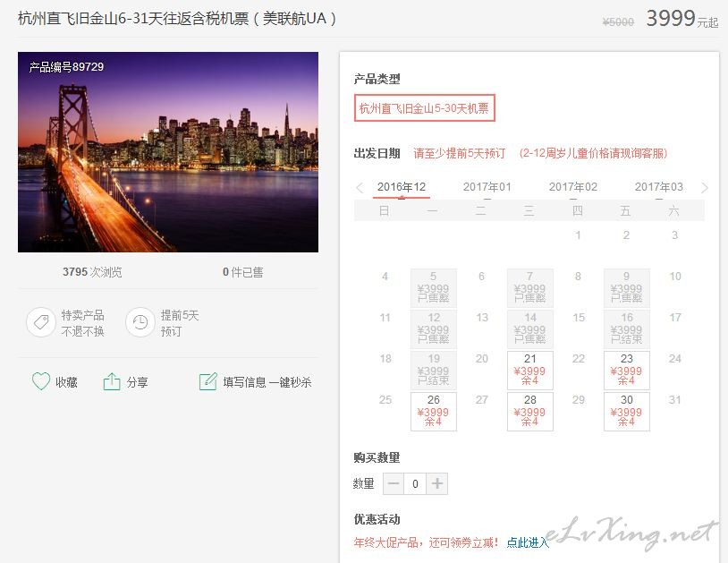Select product type 杭州直飞旧金山5-30天机票

coord(424,108)
